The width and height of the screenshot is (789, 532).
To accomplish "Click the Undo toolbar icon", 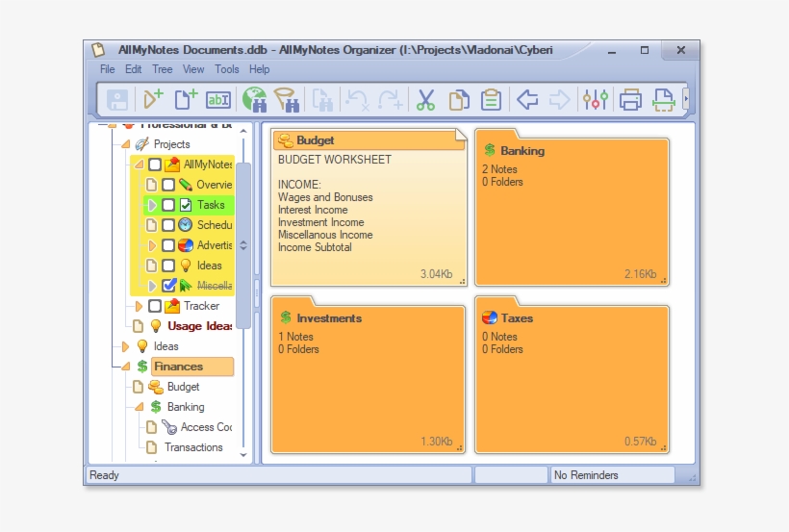I will (357, 100).
